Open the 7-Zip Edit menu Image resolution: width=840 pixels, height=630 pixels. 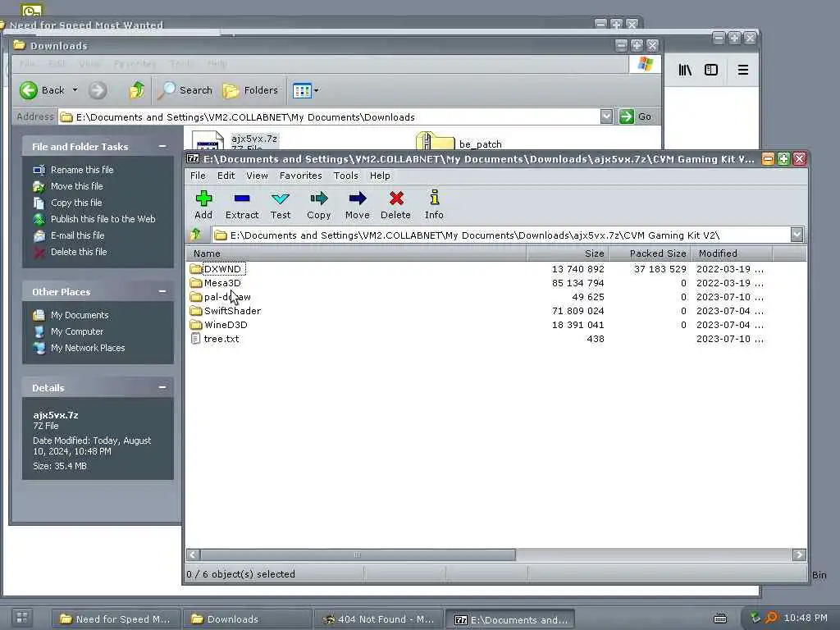pyautogui.click(x=226, y=176)
